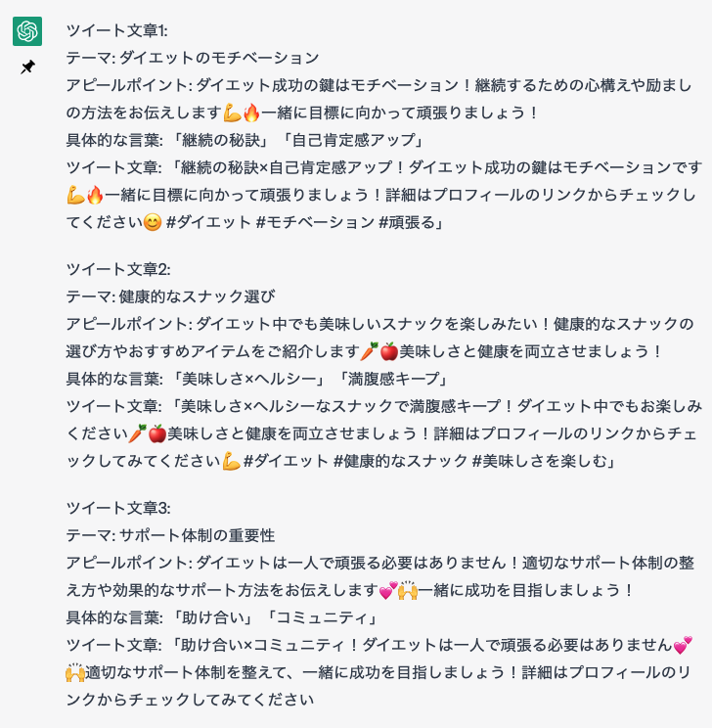Click the pin icon below the avatar
712x728 pixels.
(x=27, y=68)
